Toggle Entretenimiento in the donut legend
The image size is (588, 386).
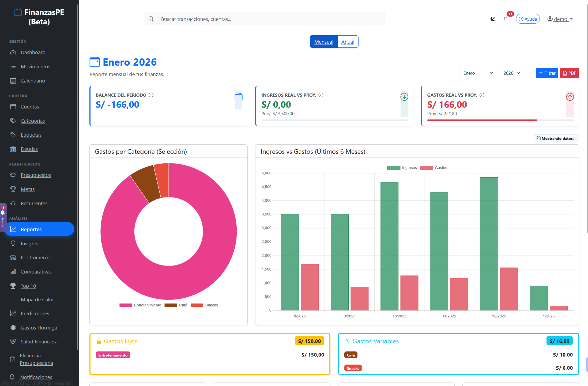pyautogui.click(x=140, y=305)
